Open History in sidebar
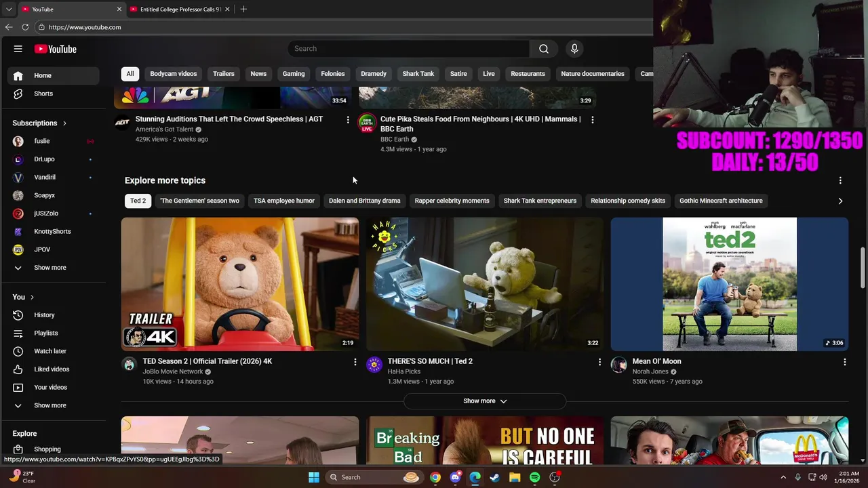This screenshot has width=868, height=488. [x=53, y=315]
